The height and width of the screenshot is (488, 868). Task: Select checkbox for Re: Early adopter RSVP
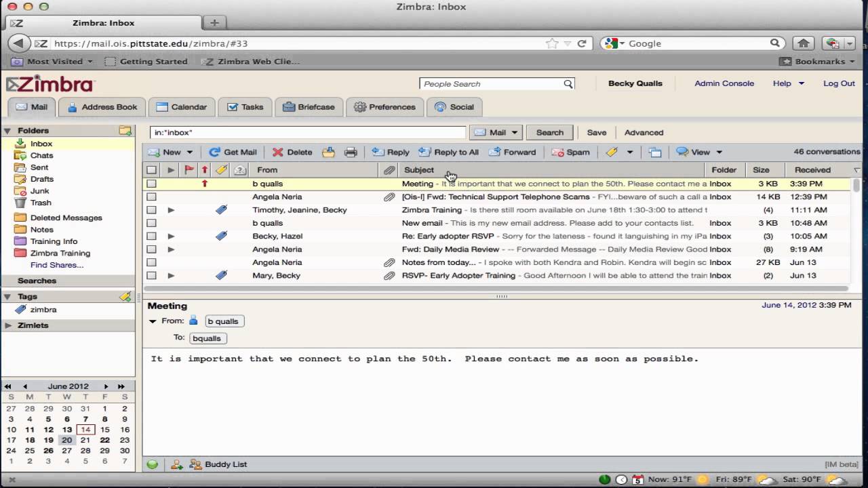coord(151,236)
